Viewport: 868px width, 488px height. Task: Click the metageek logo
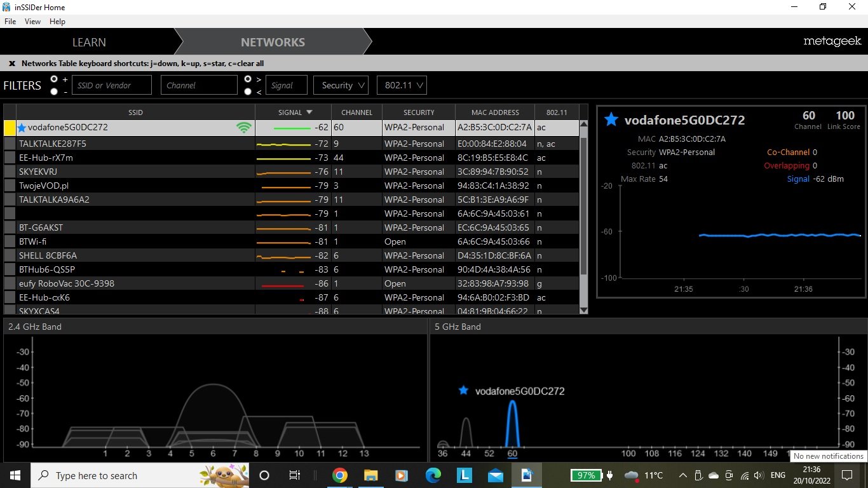click(x=832, y=41)
